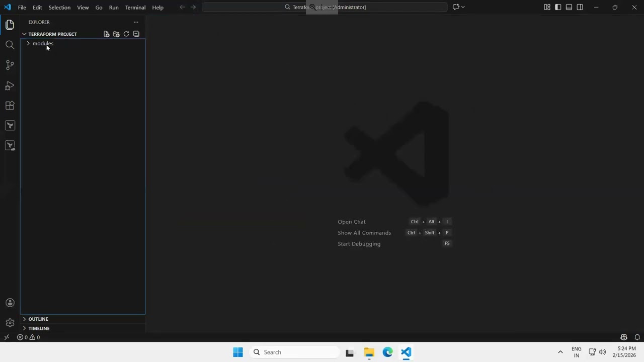Viewport: 644px width, 362px height.
Task: Open the Search view in activity bar
Action: pyautogui.click(x=10, y=45)
